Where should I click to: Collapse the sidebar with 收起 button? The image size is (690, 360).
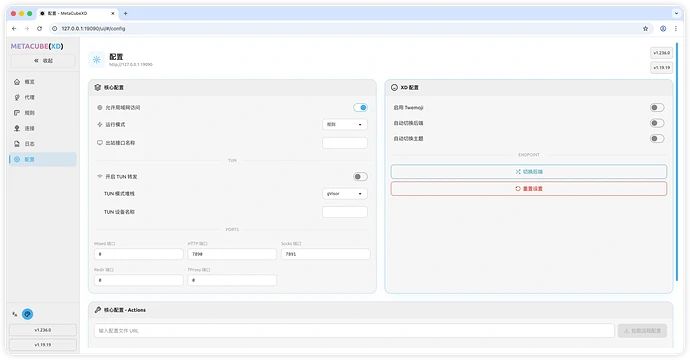[x=43, y=61]
